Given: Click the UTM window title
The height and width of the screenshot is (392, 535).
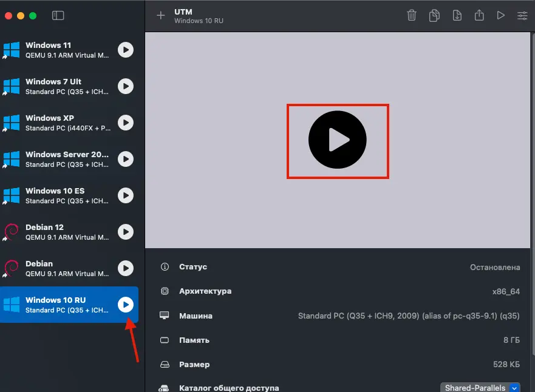Looking at the screenshot, I should click(183, 12).
